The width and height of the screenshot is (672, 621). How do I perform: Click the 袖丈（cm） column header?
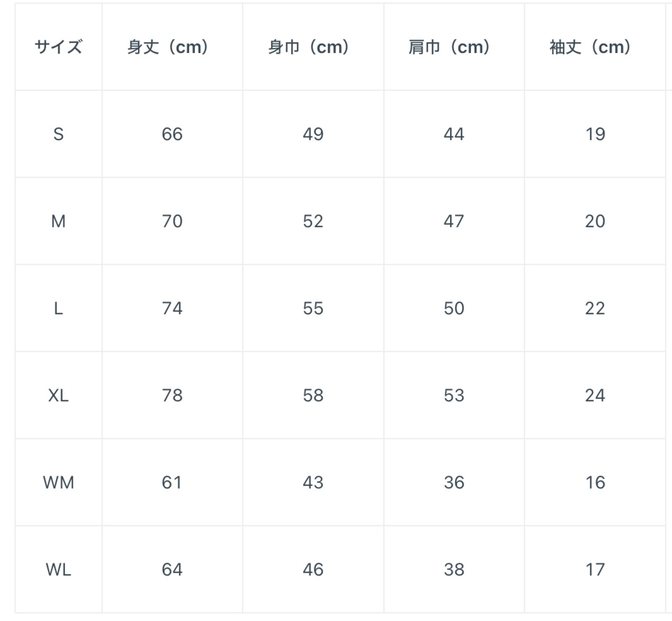click(591, 47)
